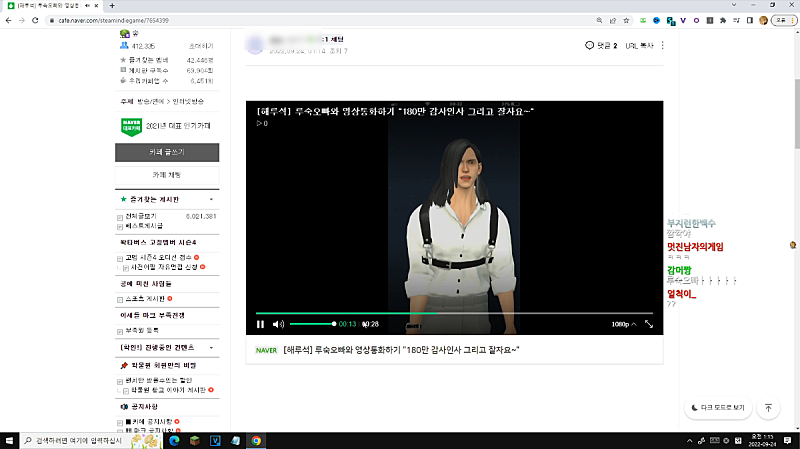The height and width of the screenshot is (449, 800).
Task: Open 부족원 등록 board
Action: pyautogui.click(x=142, y=331)
